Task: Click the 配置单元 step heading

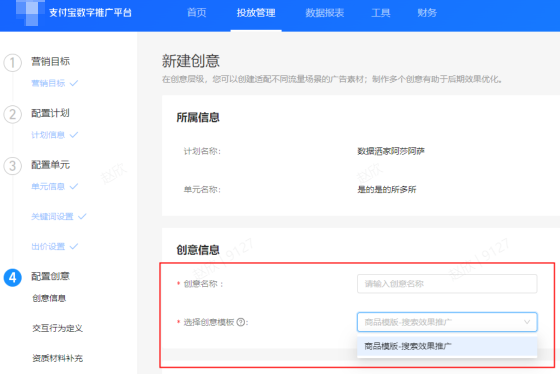Action: coord(50,165)
